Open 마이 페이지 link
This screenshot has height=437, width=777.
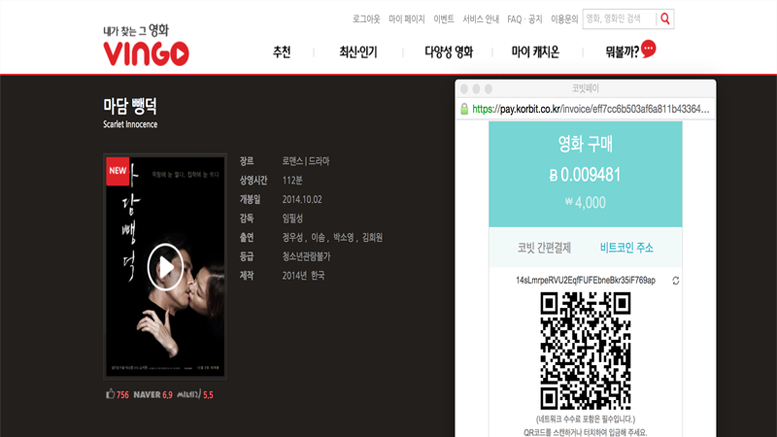pyautogui.click(x=406, y=19)
